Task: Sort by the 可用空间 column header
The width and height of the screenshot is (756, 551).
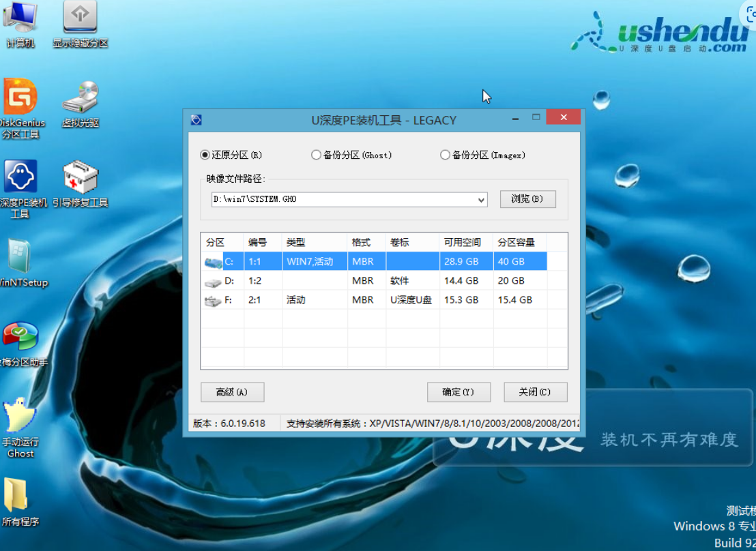Action: pyautogui.click(x=466, y=242)
